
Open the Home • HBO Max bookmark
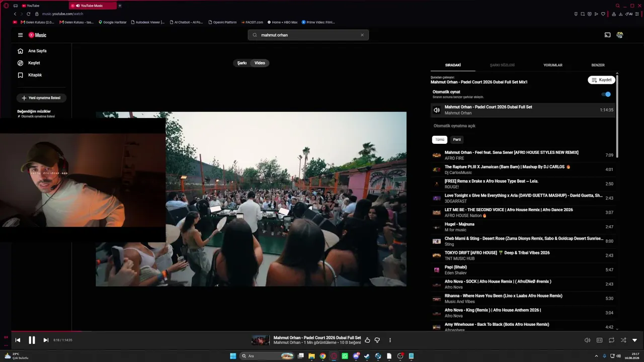coord(283,22)
